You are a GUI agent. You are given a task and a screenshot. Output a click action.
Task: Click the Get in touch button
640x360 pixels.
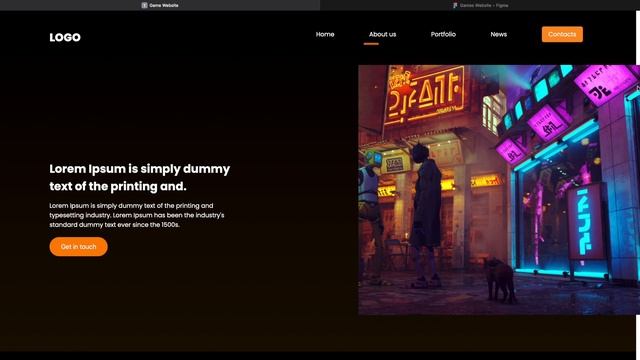pyautogui.click(x=78, y=247)
